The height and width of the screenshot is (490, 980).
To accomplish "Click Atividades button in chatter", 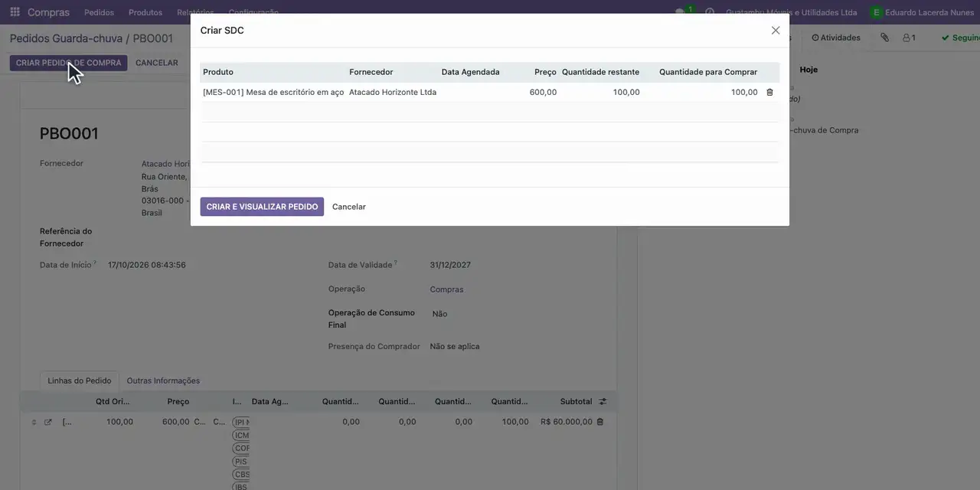I will coord(836,38).
